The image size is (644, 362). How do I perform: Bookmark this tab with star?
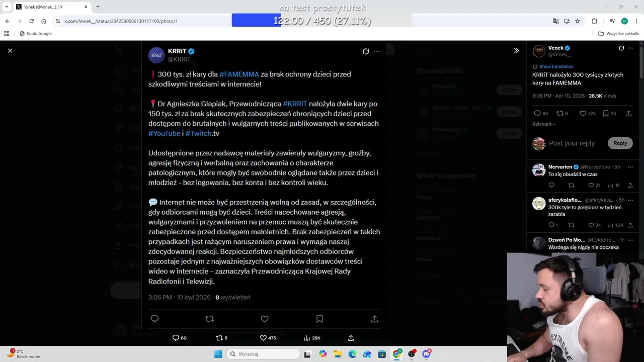coord(578,21)
